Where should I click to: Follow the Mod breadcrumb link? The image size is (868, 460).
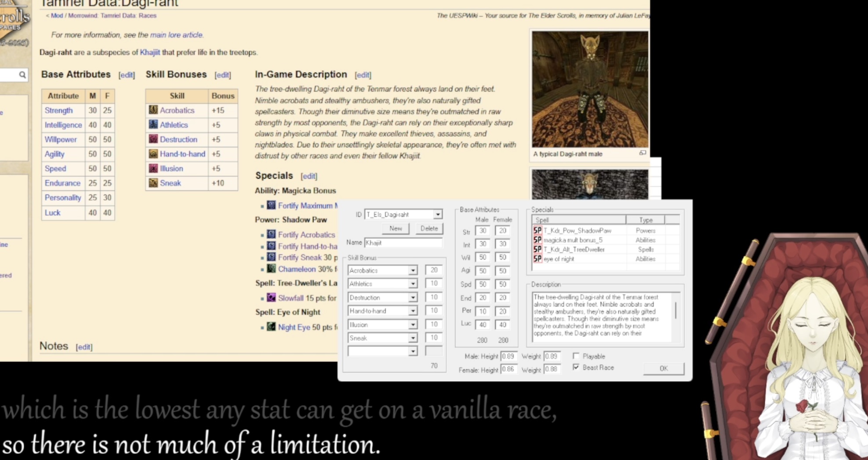tap(57, 15)
